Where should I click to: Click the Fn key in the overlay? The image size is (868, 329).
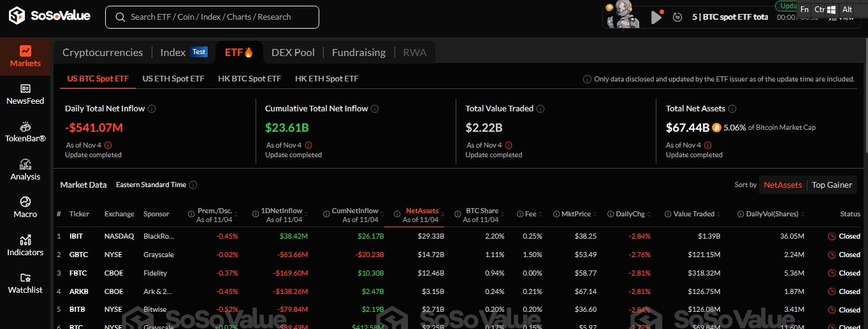pos(804,10)
